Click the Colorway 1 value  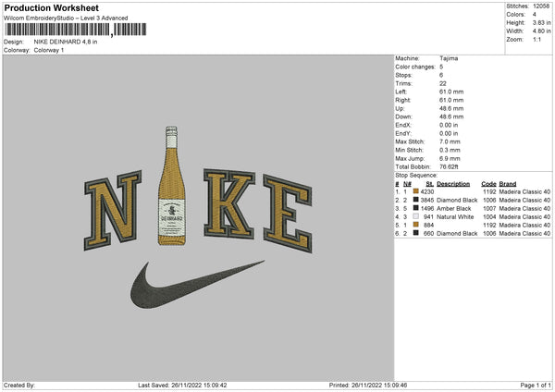coord(49,50)
